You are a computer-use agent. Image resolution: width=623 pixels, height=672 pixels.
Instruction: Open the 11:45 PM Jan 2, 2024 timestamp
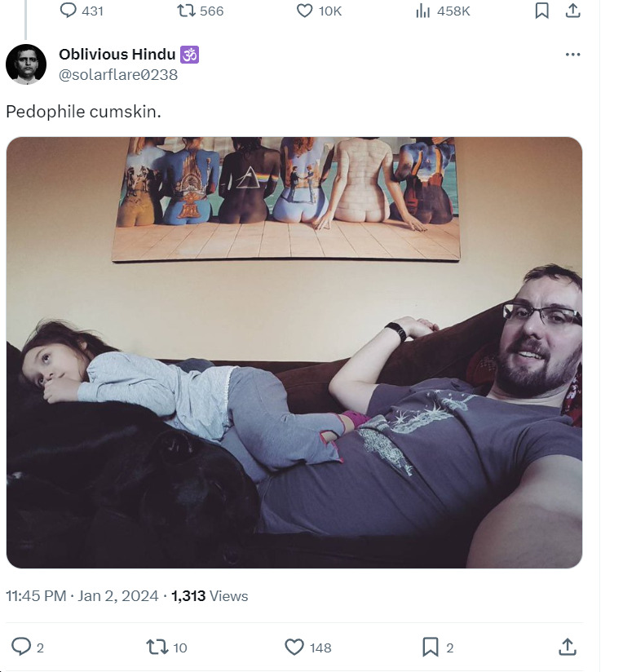point(82,595)
